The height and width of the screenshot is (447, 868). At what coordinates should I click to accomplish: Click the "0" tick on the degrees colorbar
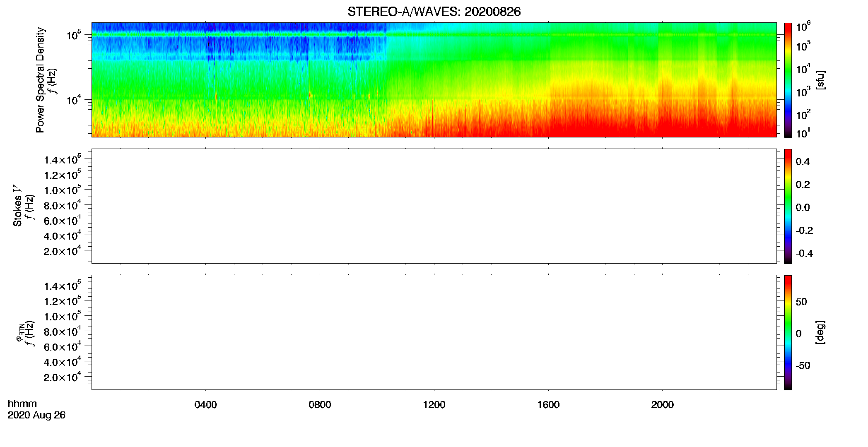[798, 334]
